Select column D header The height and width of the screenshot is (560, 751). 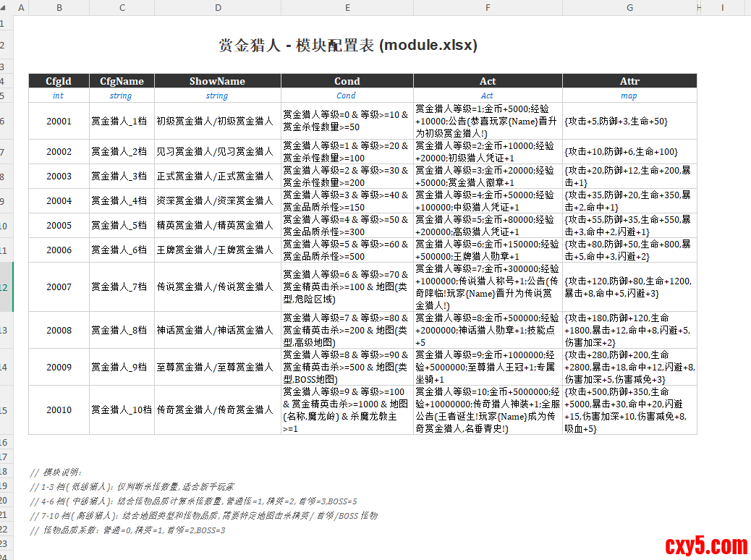click(x=218, y=7)
